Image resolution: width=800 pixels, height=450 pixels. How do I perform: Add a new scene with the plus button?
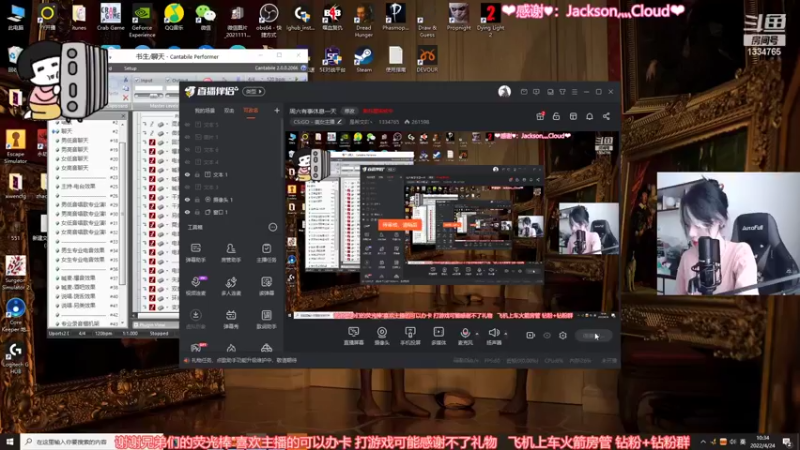[x=277, y=110]
